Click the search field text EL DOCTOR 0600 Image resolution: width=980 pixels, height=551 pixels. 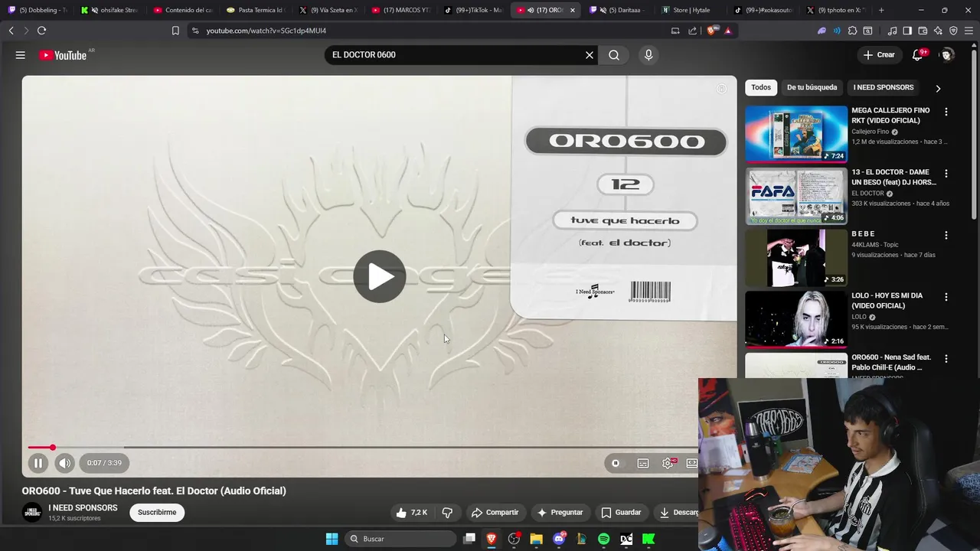pos(364,55)
